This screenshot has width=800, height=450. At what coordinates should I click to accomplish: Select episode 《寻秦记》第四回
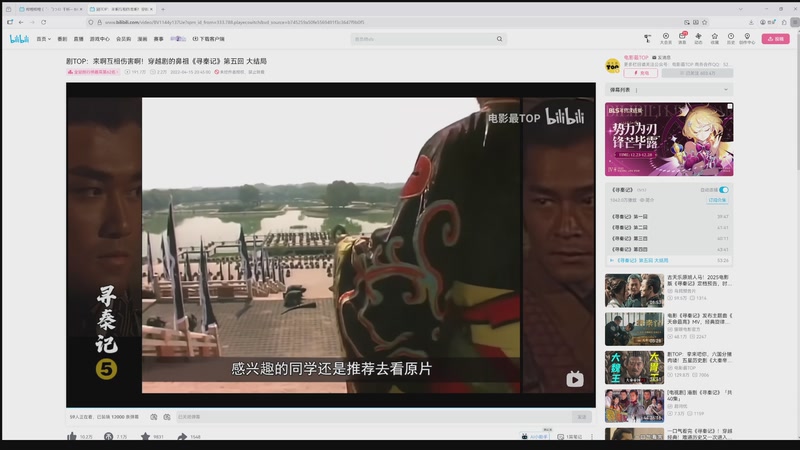tap(669, 249)
